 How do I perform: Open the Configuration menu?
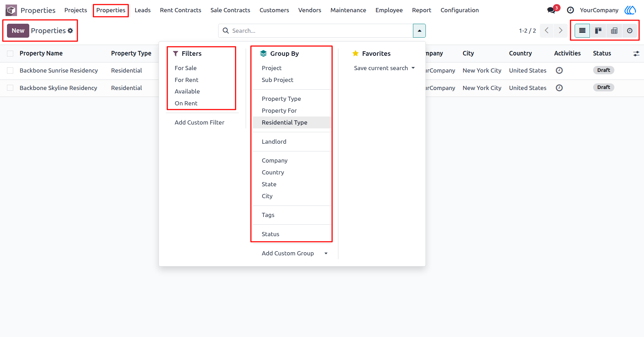pos(460,10)
